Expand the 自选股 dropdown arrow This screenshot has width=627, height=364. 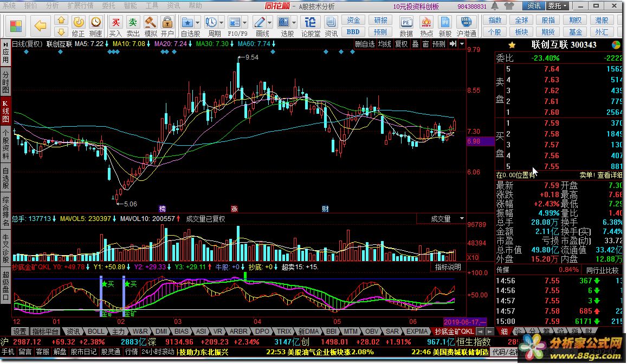click(x=197, y=23)
